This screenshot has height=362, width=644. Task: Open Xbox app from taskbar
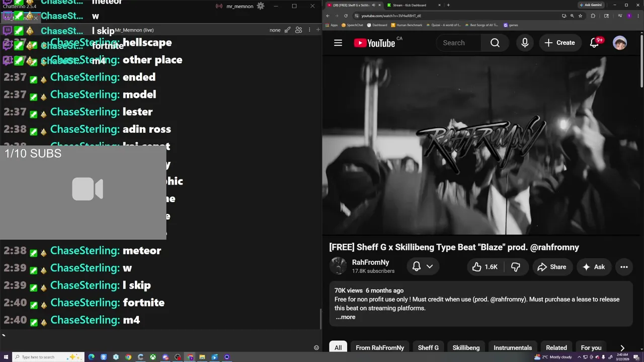(153, 357)
